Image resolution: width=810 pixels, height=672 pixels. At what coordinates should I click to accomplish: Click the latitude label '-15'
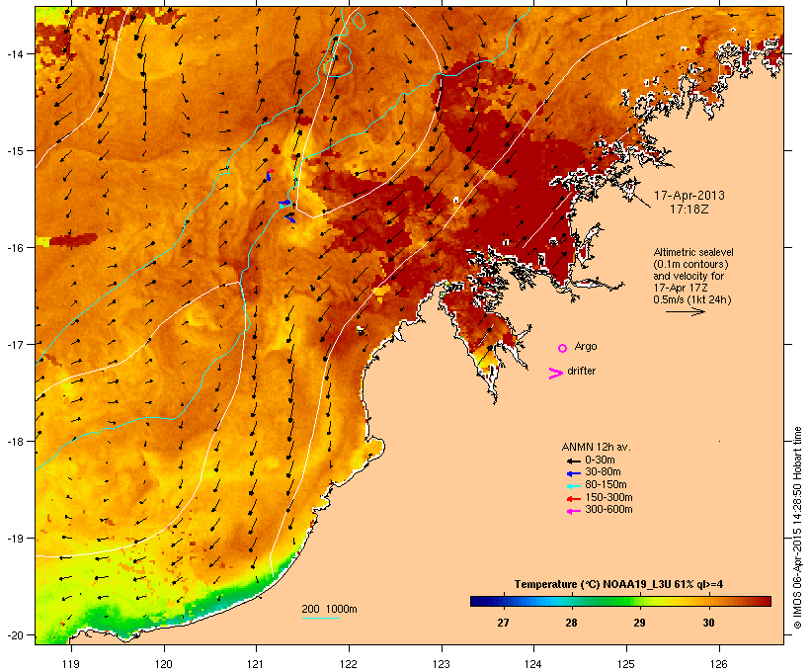(x=14, y=151)
